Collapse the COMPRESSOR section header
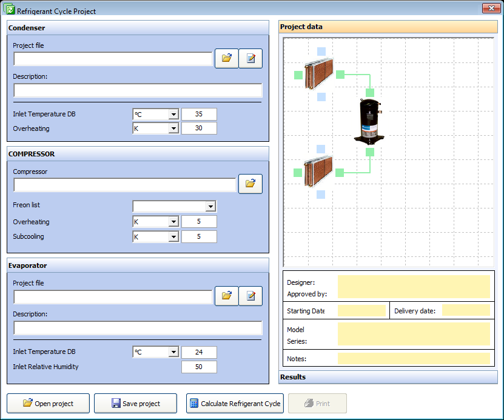This screenshot has width=504, height=420. pos(138,154)
